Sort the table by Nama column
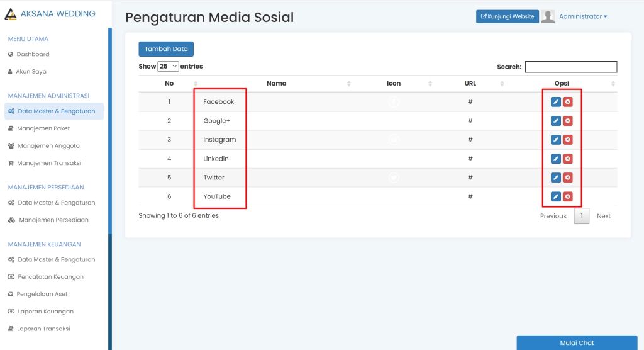The width and height of the screenshot is (644, 350). tap(276, 83)
